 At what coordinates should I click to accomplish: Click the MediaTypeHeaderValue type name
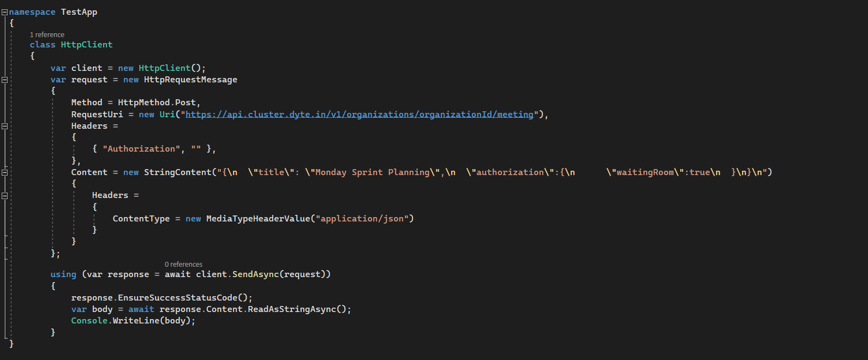tap(258, 219)
